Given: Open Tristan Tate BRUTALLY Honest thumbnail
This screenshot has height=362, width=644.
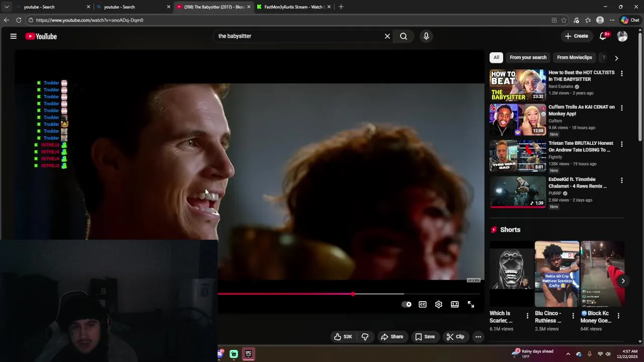Looking at the screenshot, I should pos(518,156).
